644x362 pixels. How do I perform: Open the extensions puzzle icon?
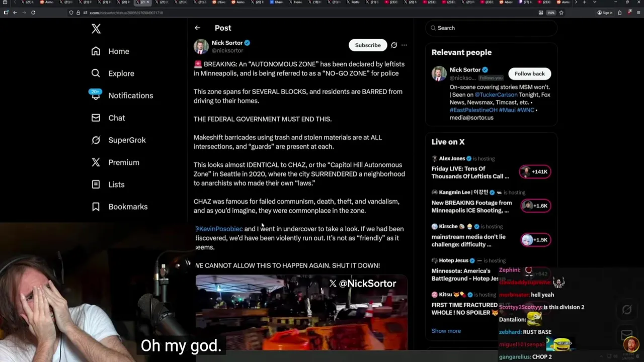tap(619, 13)
